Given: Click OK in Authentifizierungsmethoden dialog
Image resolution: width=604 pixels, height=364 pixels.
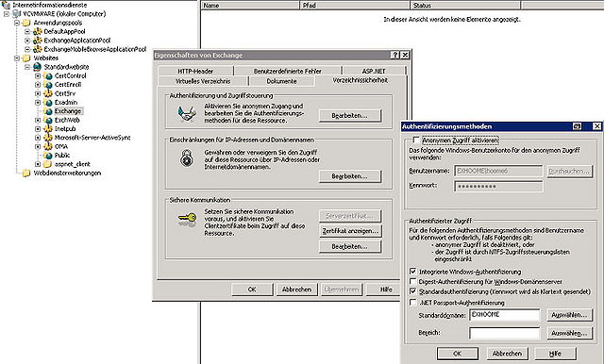Looking at the screenshot, I should click(457, 354).
